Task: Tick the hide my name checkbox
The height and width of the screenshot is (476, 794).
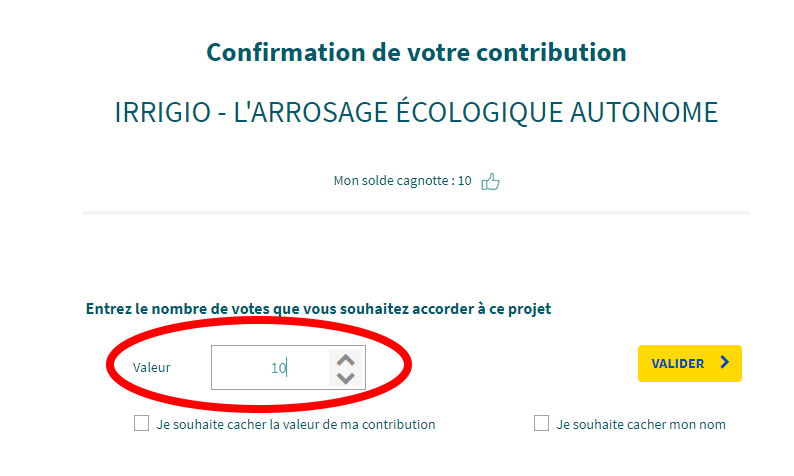Action: [x=541, y=423]
